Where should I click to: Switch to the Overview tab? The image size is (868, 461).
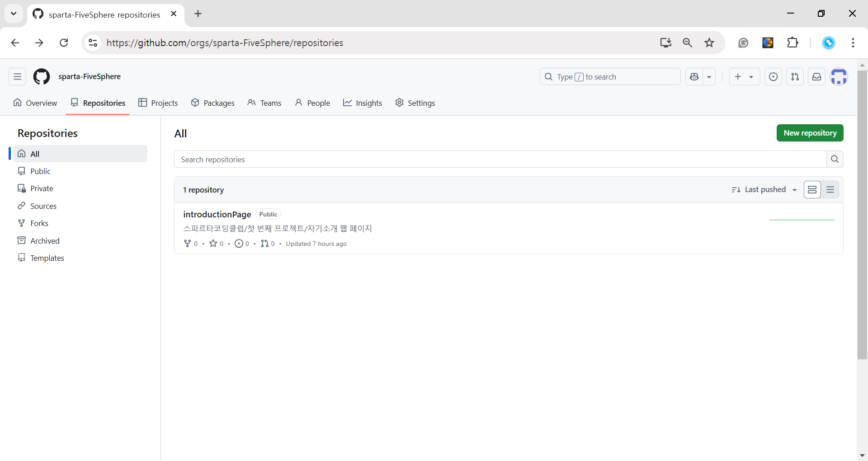coord(35,103)
